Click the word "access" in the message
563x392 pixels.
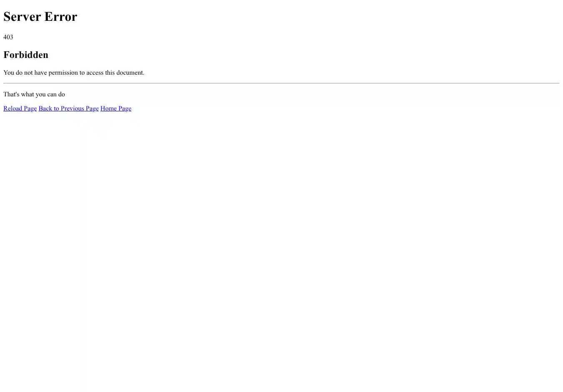[95, 73]
